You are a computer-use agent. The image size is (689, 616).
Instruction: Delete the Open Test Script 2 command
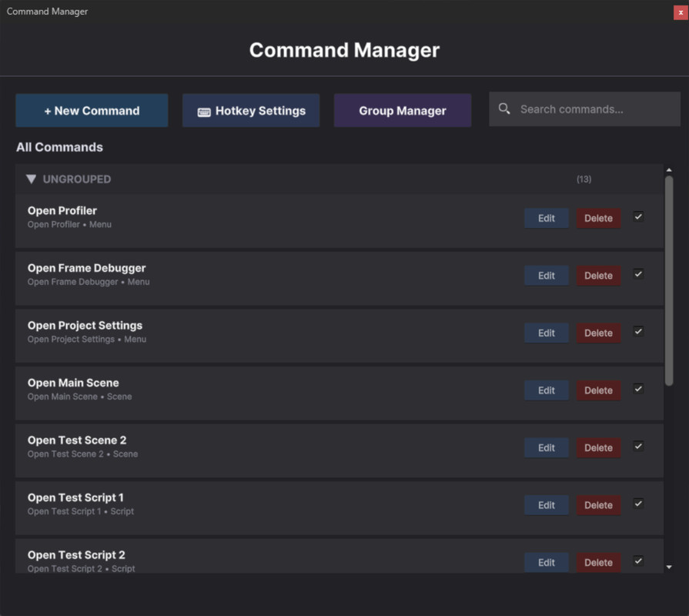(598, 562)
